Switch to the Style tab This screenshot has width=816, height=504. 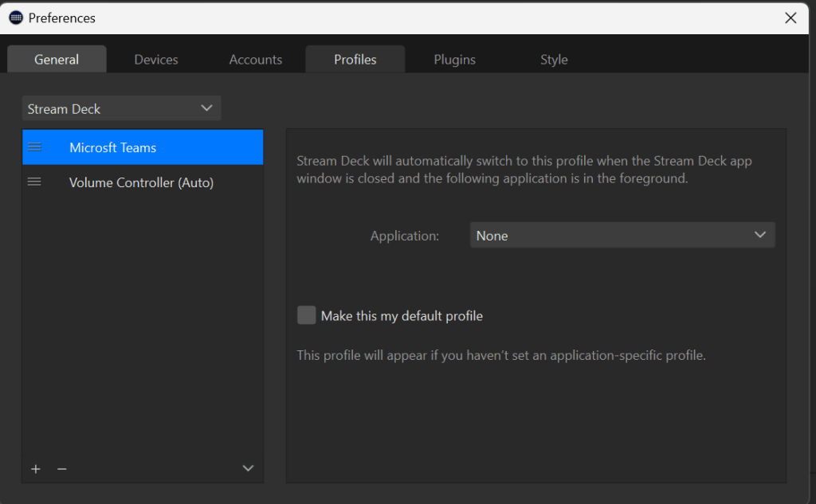[x=554, y=60]
